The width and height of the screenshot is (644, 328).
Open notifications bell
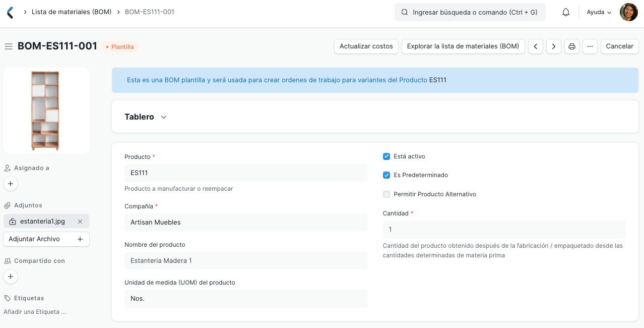566,12
